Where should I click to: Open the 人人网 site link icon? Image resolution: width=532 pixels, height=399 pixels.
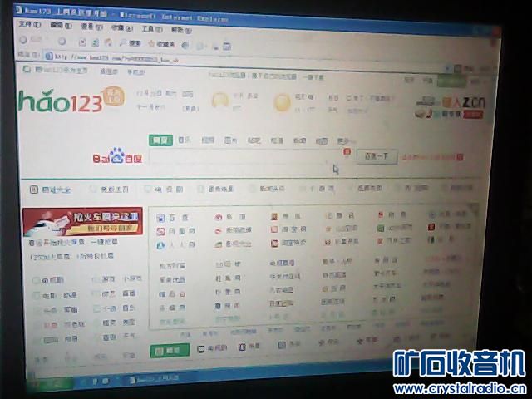[x=160, y=245]
